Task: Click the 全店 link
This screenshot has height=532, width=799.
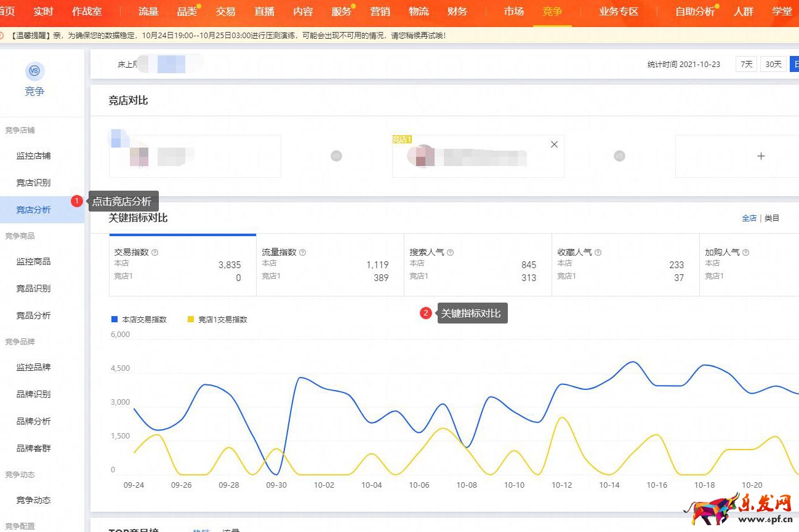Action: click(x=749, y=218)
